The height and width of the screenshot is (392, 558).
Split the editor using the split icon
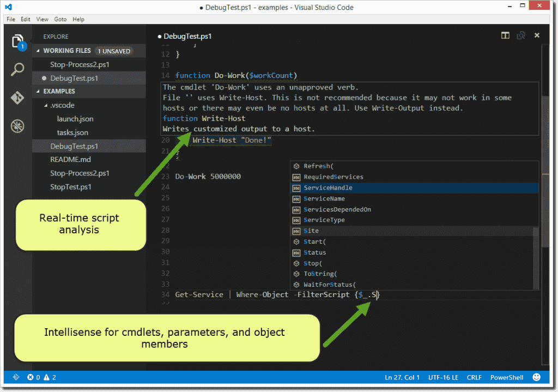[505, 35]
